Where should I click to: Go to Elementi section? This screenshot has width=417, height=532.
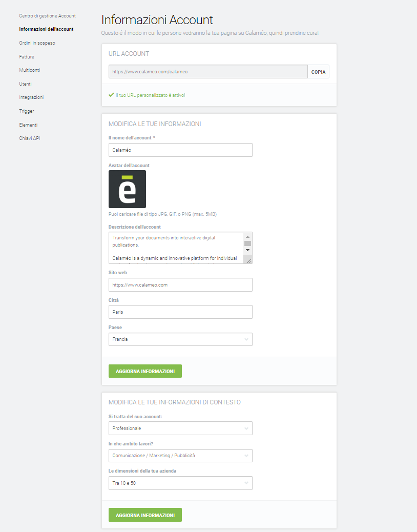click(x=28, y=125)
